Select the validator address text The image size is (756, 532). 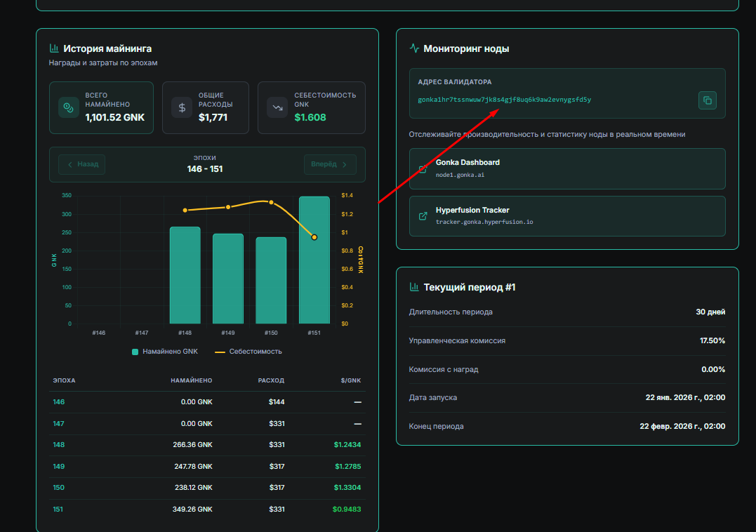(504, 100)
